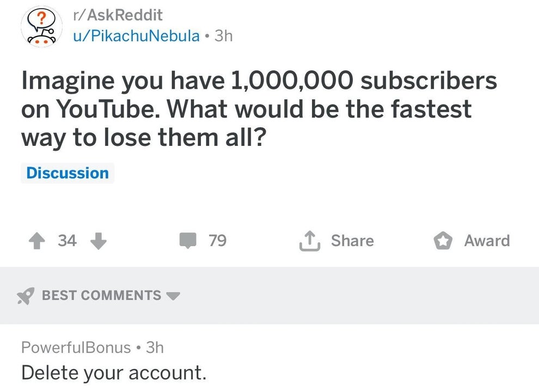Expand the Best Comments sort dropdown

point(173,297)
